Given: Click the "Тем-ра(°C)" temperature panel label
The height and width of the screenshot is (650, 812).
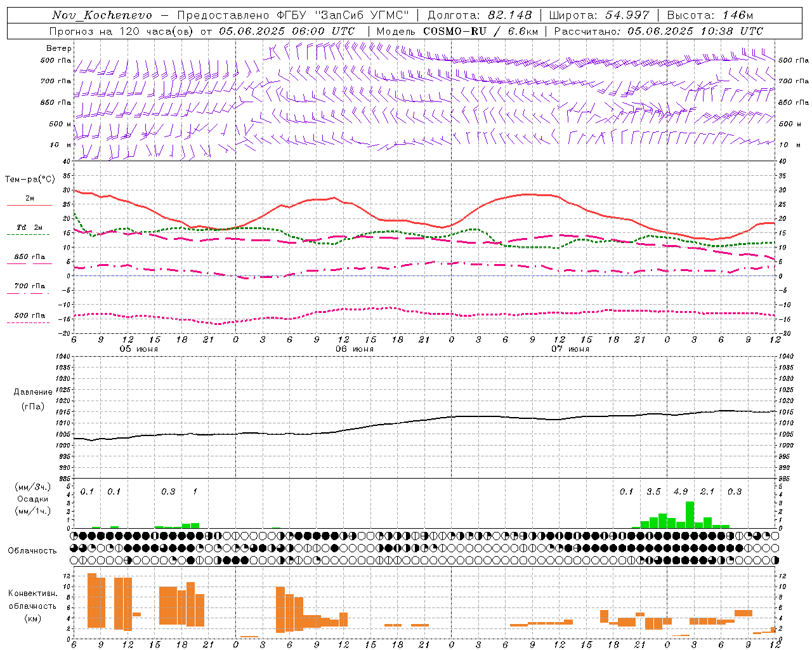Looking at the screenshot, I should (x=30, y=180).
